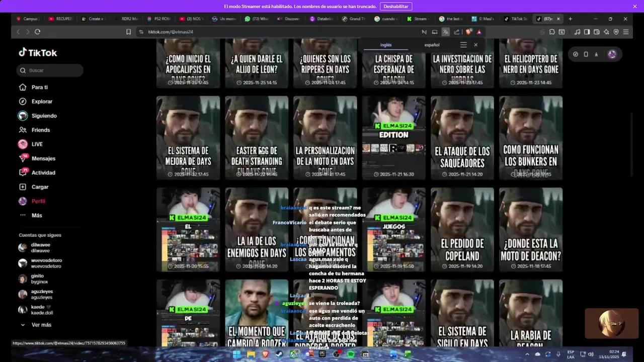Open Spotify from taskbar
The width and height of the screenshot is (644, 362).
(351, 354)
